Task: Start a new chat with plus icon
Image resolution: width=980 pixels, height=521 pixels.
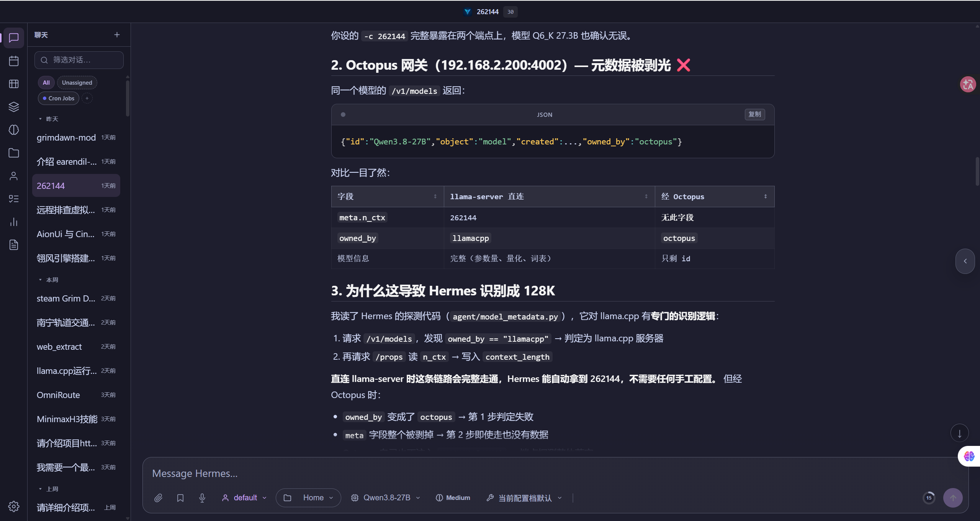Action: 117,35
